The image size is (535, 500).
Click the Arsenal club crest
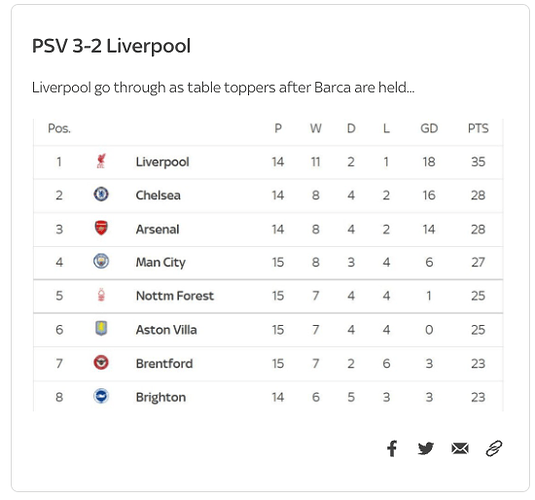(101, 228)
